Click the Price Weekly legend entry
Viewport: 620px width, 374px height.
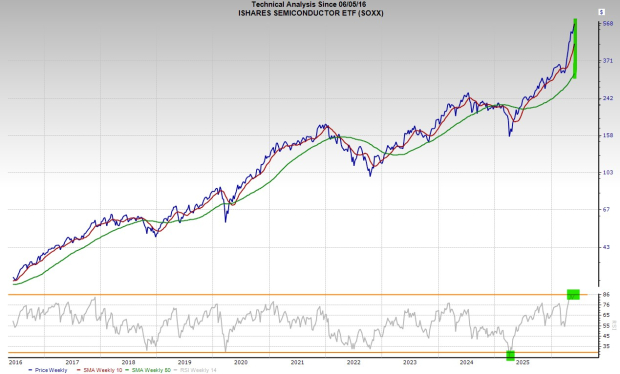click(x=47, y=370)
